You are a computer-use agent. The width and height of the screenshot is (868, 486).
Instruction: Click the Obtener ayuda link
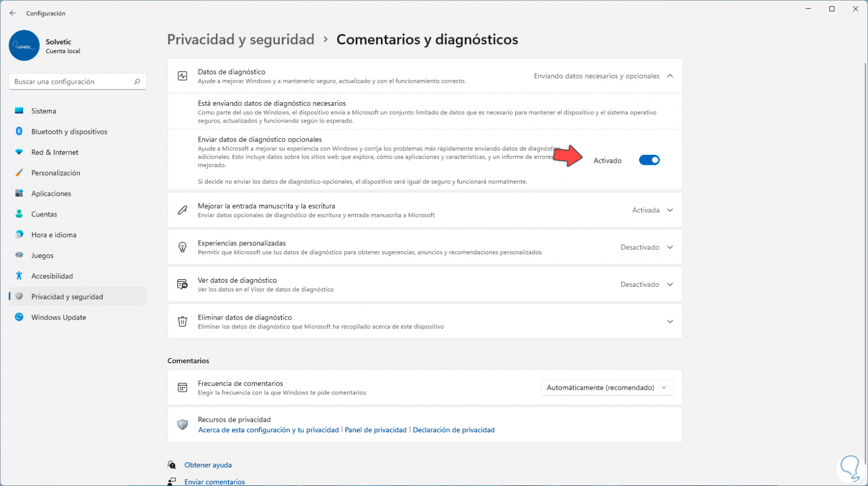click(208, 465)
